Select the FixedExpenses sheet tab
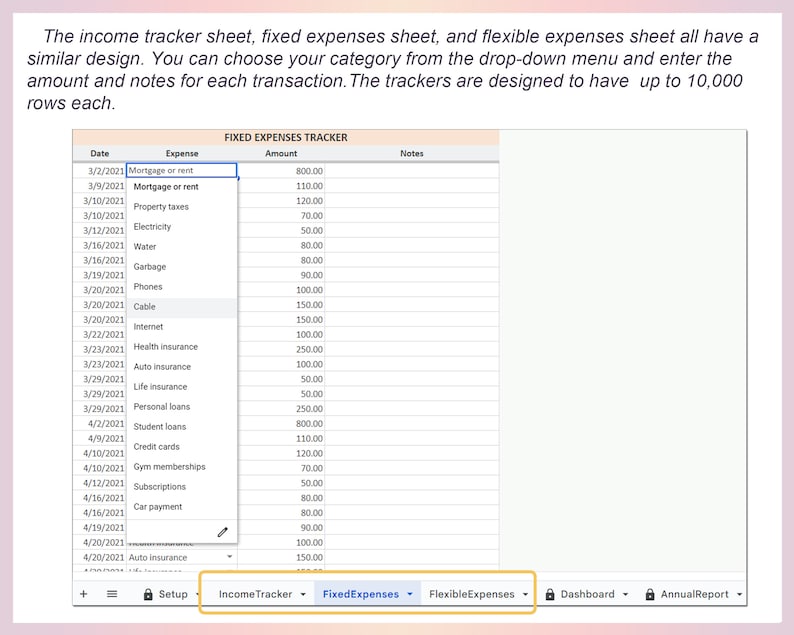794x635 pixels. click(x=361, y=594)
